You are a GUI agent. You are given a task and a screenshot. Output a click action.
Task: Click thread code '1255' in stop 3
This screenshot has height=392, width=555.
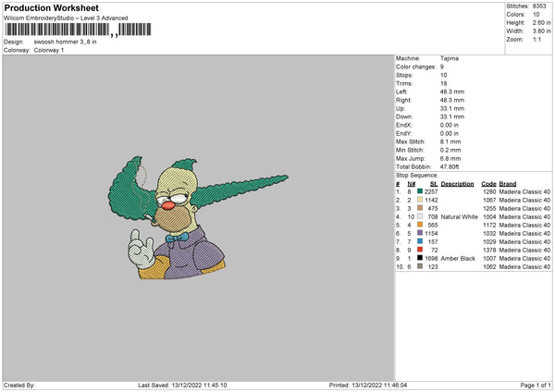coord(489,208)
